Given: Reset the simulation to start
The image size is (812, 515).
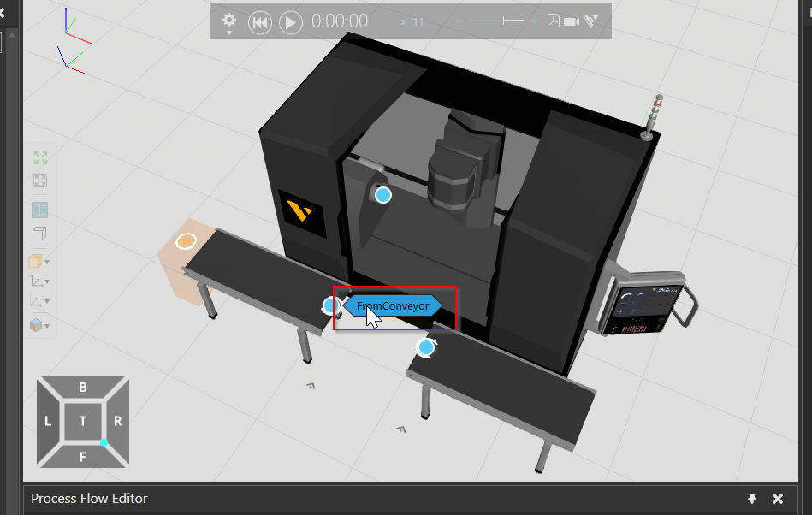Looking at the screenshot, I should point(259,23).
